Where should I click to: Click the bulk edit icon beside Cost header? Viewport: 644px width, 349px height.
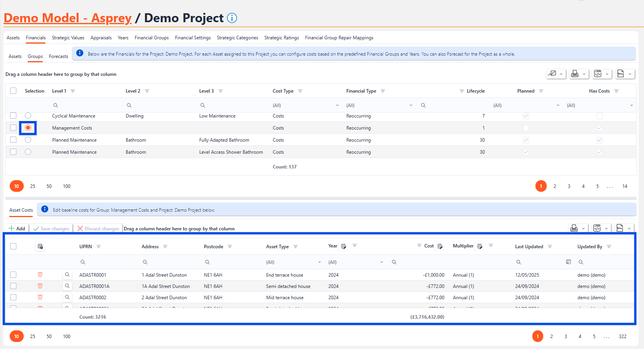pos(440,246)
